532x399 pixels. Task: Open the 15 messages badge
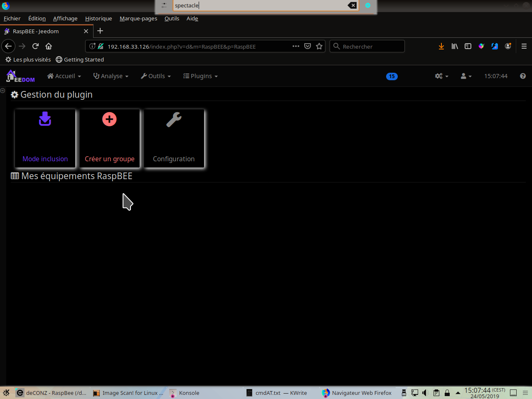pos(392,76)
